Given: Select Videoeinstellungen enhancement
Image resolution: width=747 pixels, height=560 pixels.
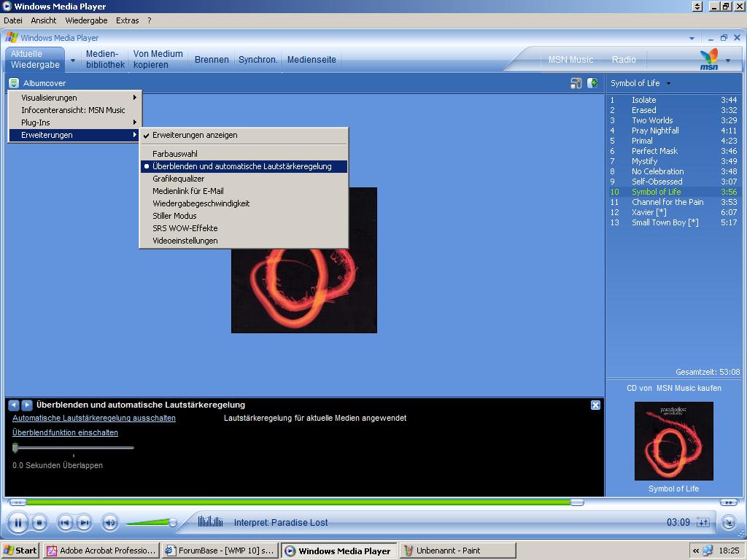Looking at the screenshot, I should click(244, 241).
